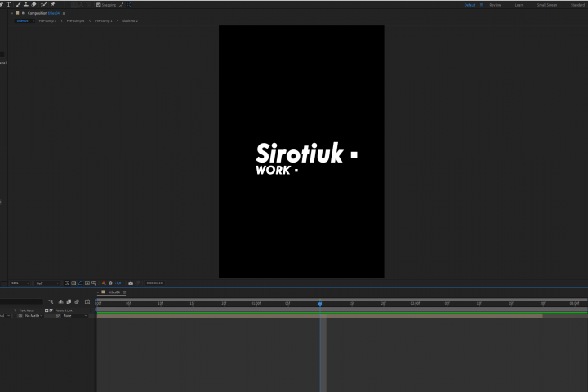Toggle transparency grid icon
Image resolution: width=588 pixels, height=392 pixels.
click(73, 283)
